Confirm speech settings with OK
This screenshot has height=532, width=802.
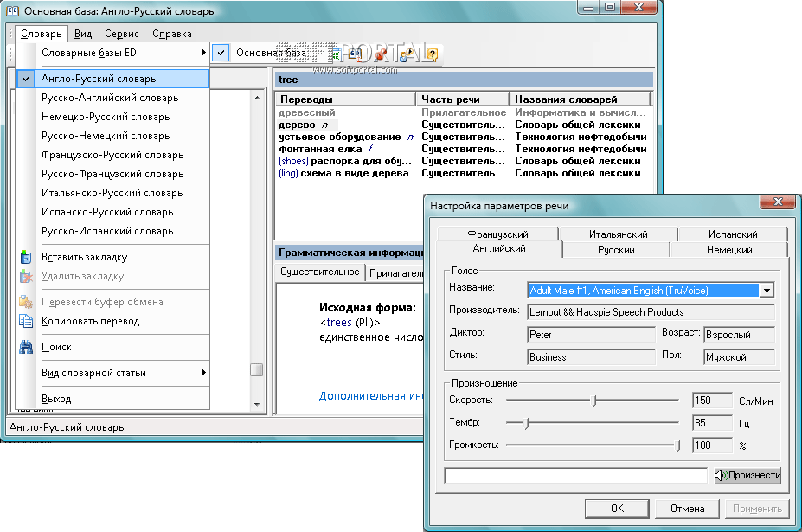tap(617, 509)
